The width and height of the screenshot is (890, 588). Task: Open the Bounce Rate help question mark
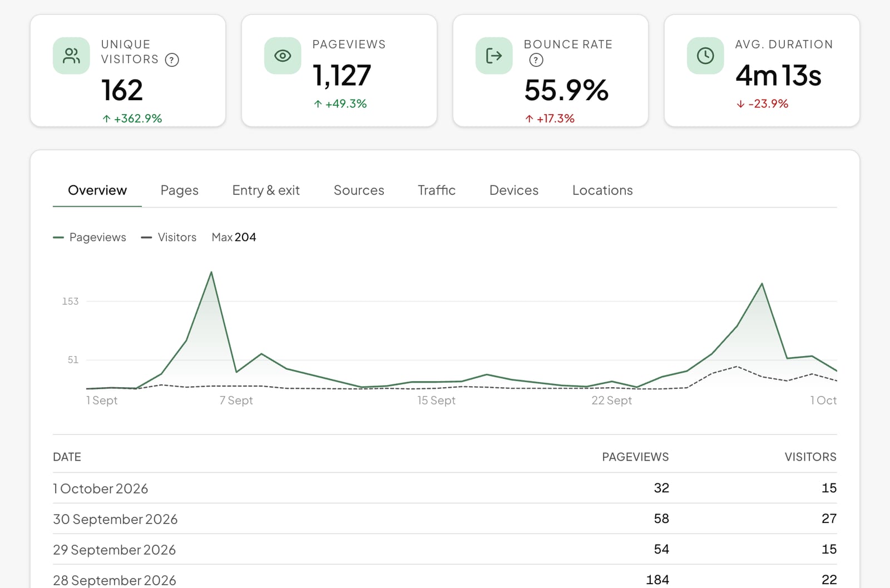(x=536, y=60)
